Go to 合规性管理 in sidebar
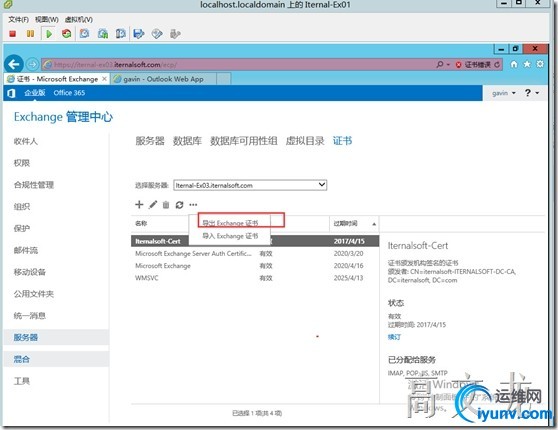The height and width of the screenshot is (430, 558). point(34,185)
